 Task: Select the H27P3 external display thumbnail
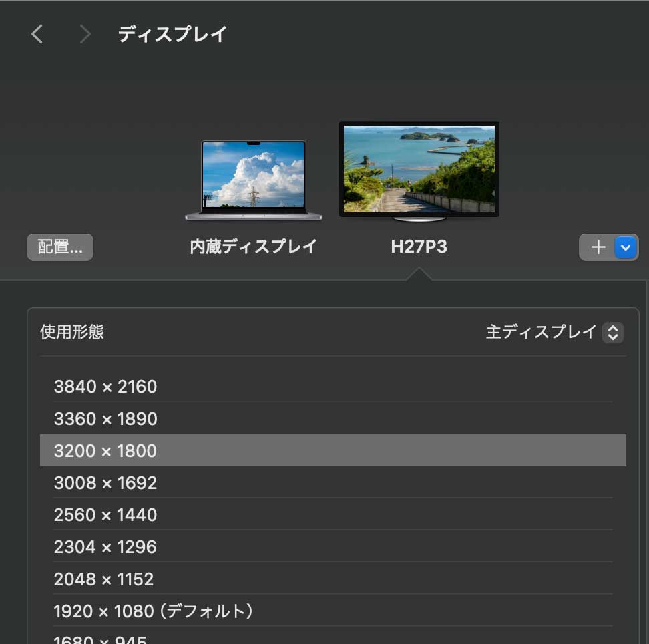(419, 168)
